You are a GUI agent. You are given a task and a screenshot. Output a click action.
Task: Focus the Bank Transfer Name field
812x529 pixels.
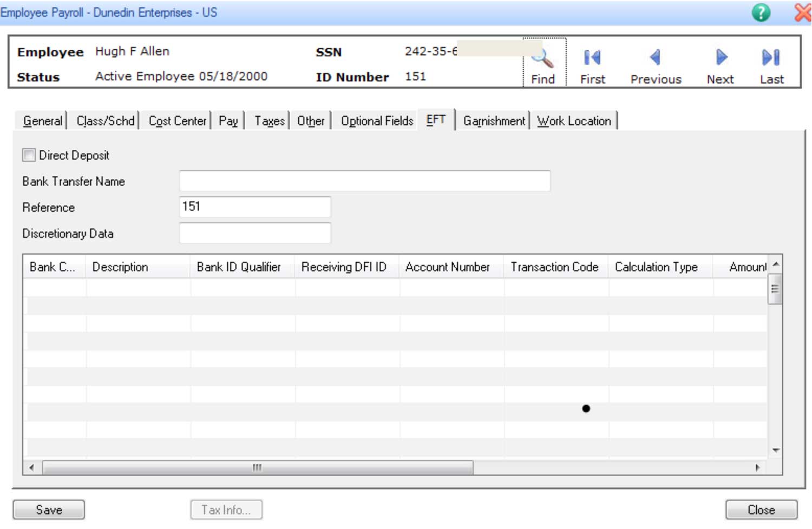pyautogui.click(x=365, y=181)
